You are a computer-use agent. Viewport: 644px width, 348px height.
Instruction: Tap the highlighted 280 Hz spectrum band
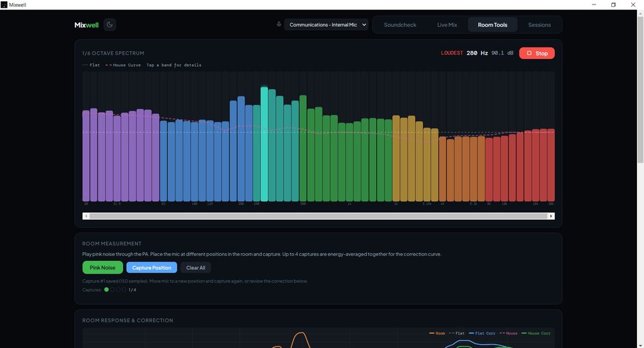[264, 144]
